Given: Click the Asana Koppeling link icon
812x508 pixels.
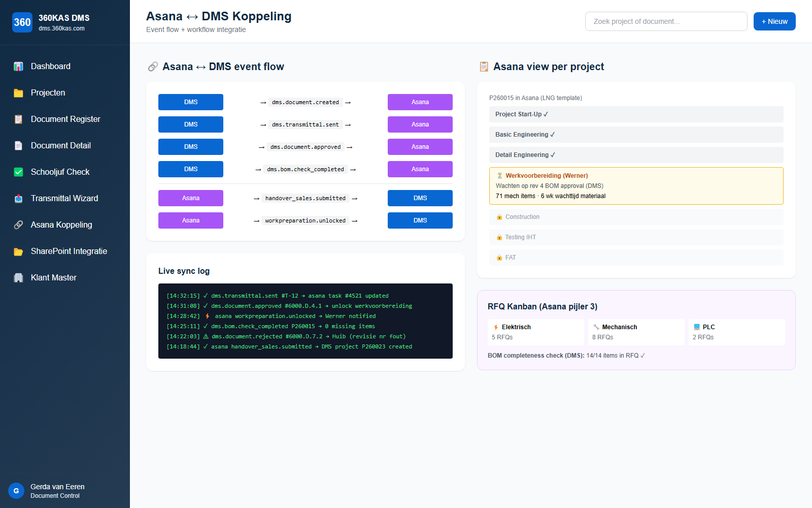Looking at the screenshot, I should click(x=18, y=225).
